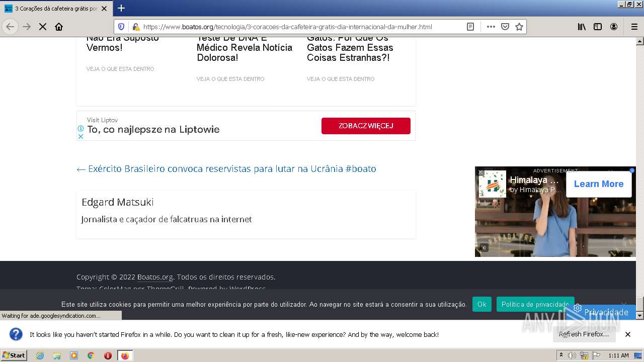The image size is (644, 362).
Task: Stop loading the page
Action: [x=43, y=27]
